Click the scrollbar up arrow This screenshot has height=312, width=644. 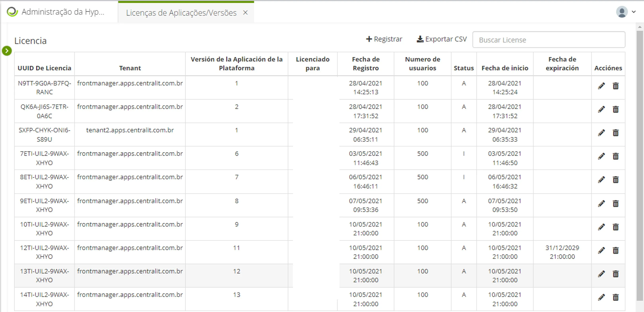[x=639, y=27]
